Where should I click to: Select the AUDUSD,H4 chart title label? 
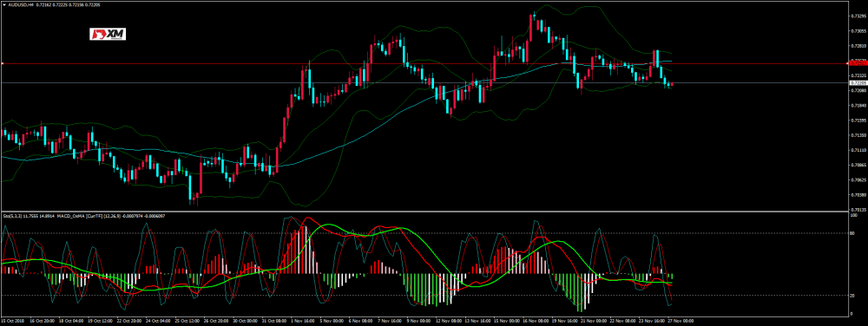coord(21,4)
